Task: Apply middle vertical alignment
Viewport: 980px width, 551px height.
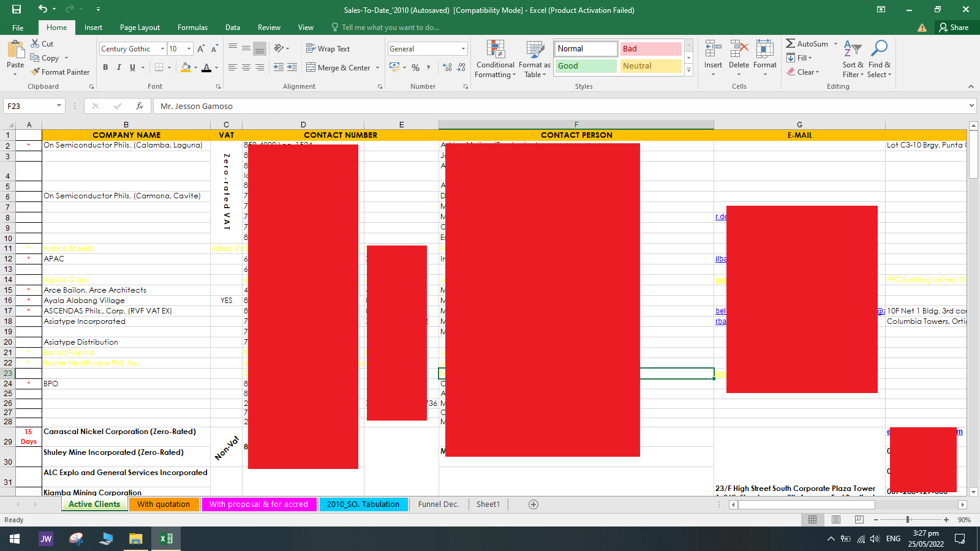Action: [246, 48]
